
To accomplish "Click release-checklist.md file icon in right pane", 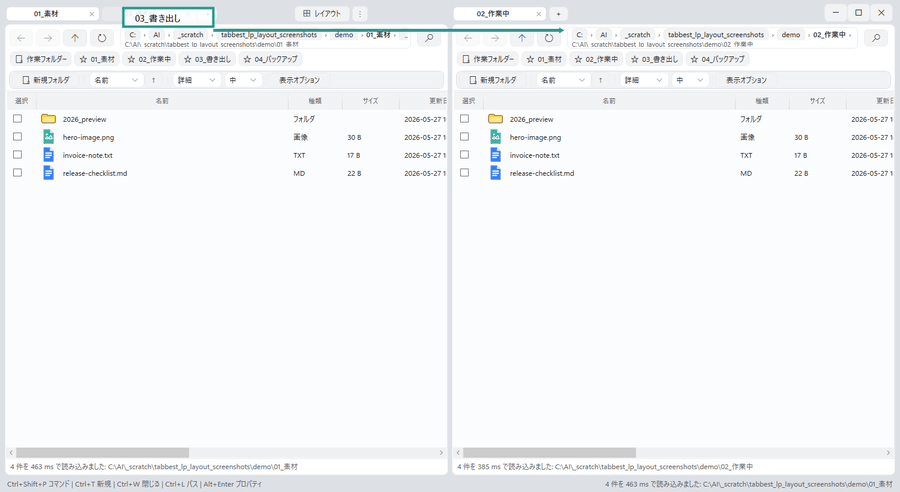I will [x=495, y=172].
